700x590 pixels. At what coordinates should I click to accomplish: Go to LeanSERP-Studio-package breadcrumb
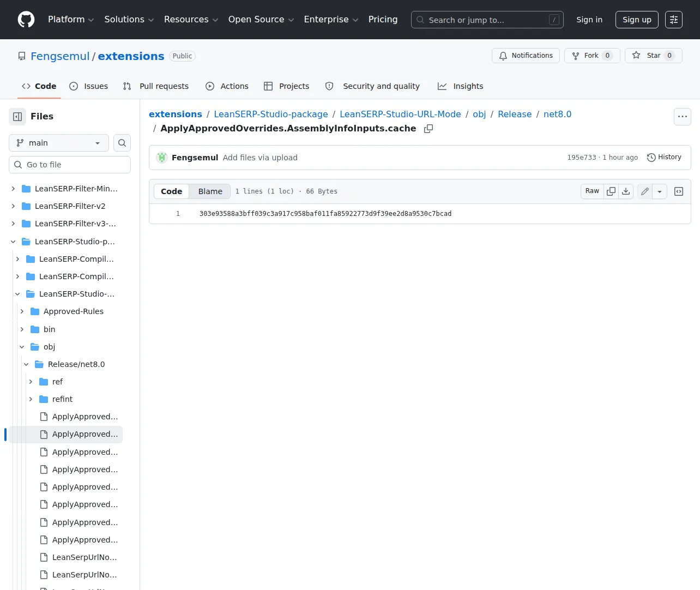pyautogui.click(x=271, y=114)
